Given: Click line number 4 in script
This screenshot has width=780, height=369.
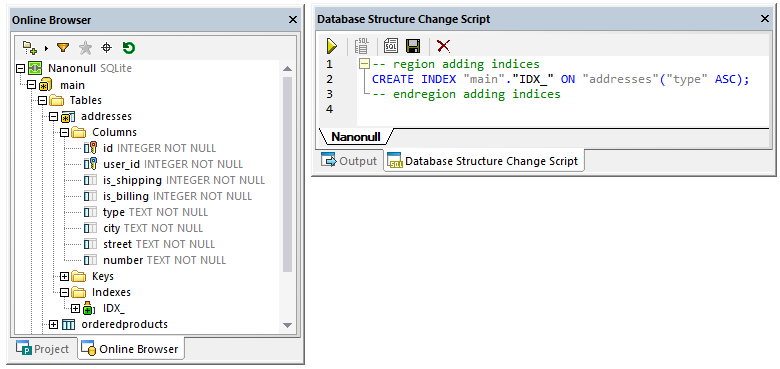Looking at the screenshot, I should pos(329,109).
